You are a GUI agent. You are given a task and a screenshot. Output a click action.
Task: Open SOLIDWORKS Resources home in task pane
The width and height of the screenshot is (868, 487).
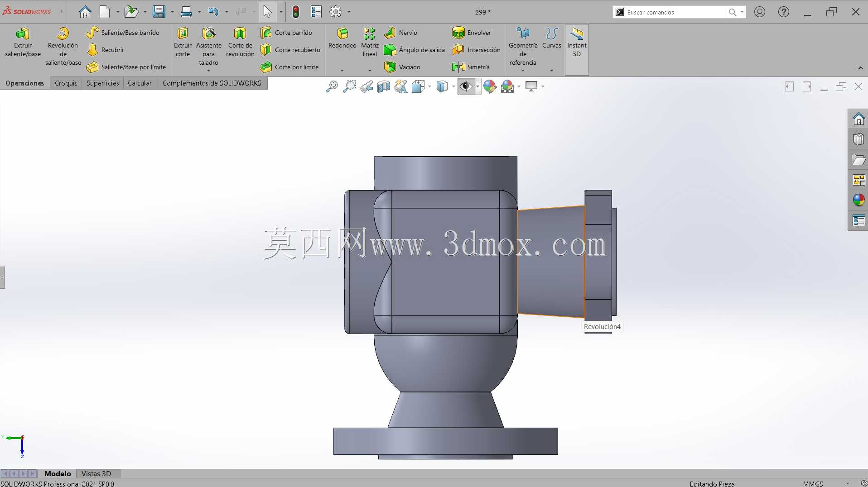tap(858, 119)
